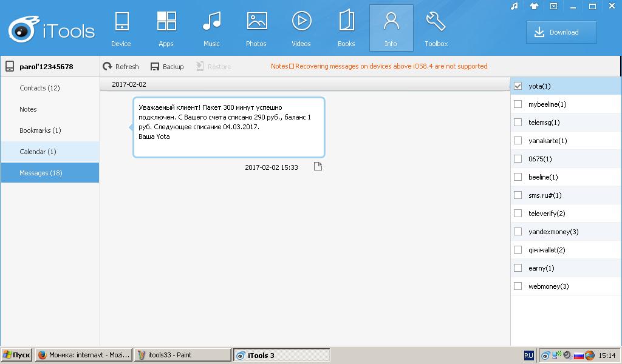Click the iTools tray icon
This screenshot has width=622, height=364.
click(545, 356)
